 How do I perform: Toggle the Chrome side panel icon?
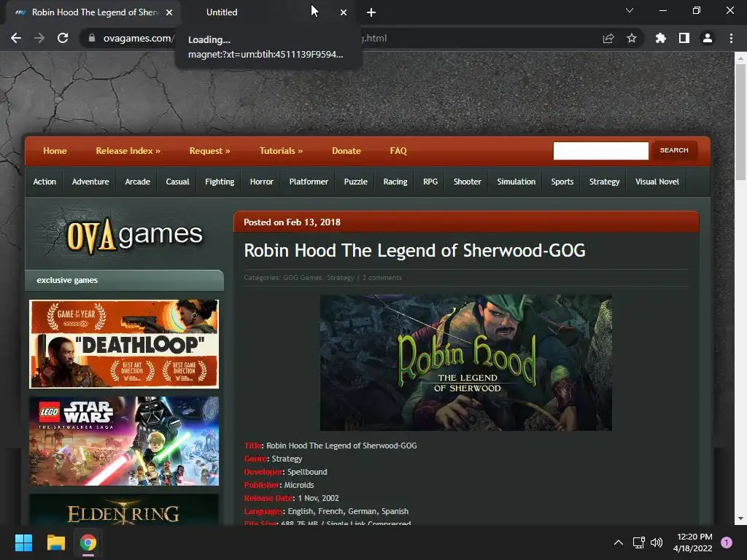[684, 38]
